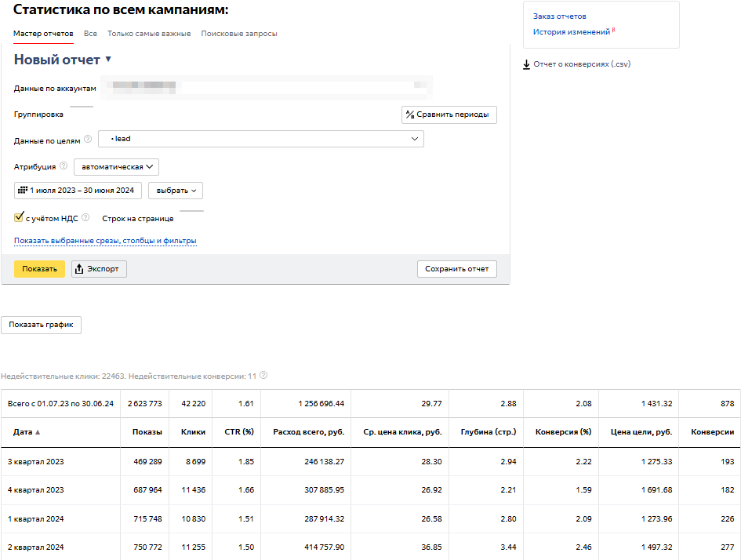Click help icon next to Данные по целям

click(88, 140)
